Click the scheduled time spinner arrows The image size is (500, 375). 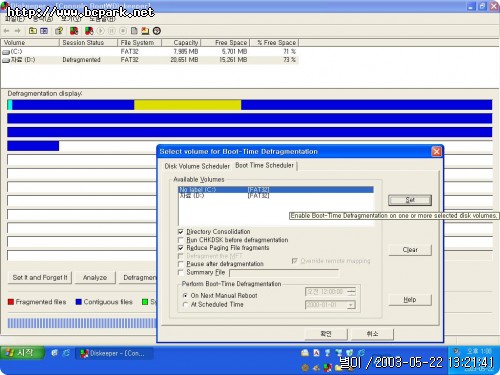click(351, 292)
